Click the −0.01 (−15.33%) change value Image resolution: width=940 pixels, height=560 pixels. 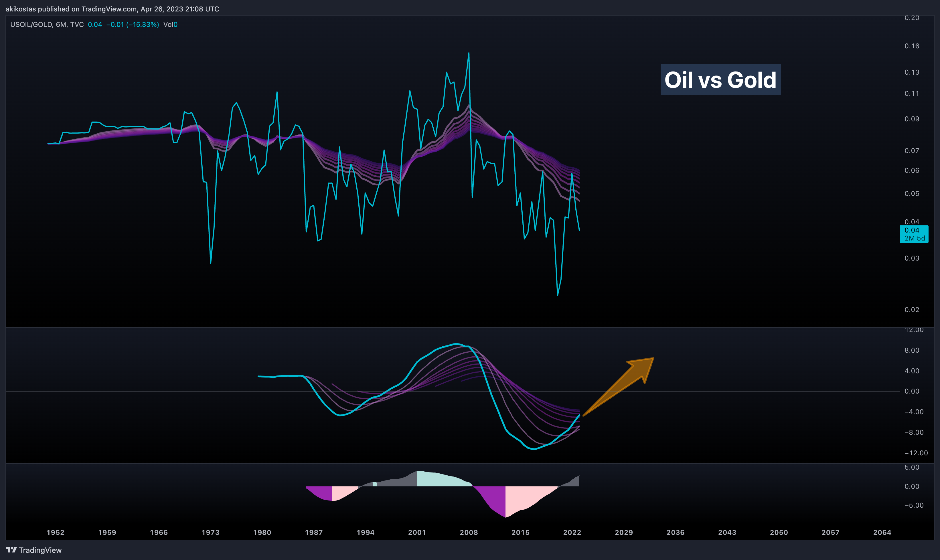pyautogui.click(x=133, y=25)
